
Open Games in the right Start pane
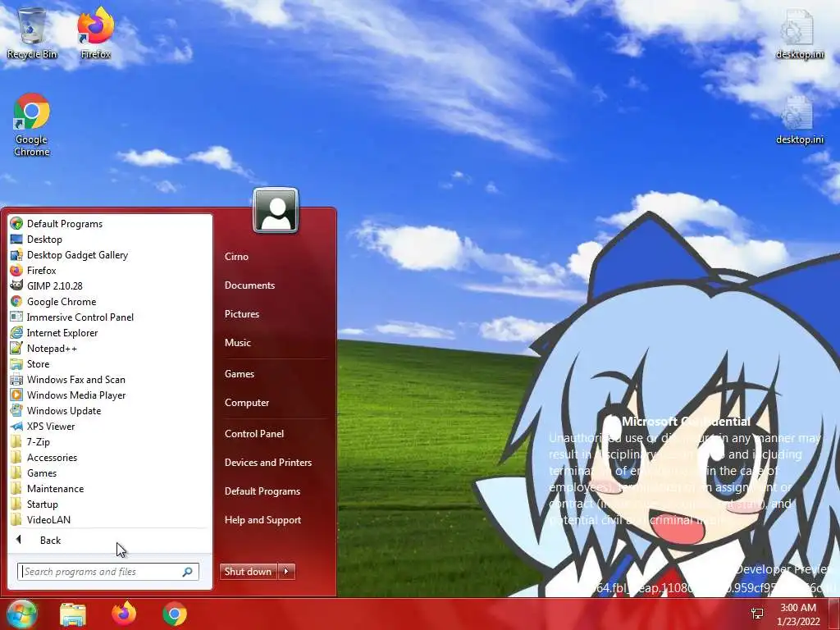[239, 373]
